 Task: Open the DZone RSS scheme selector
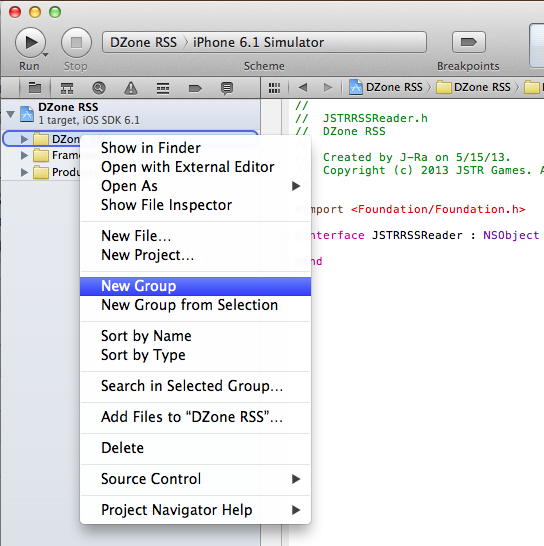coord(143,42)
